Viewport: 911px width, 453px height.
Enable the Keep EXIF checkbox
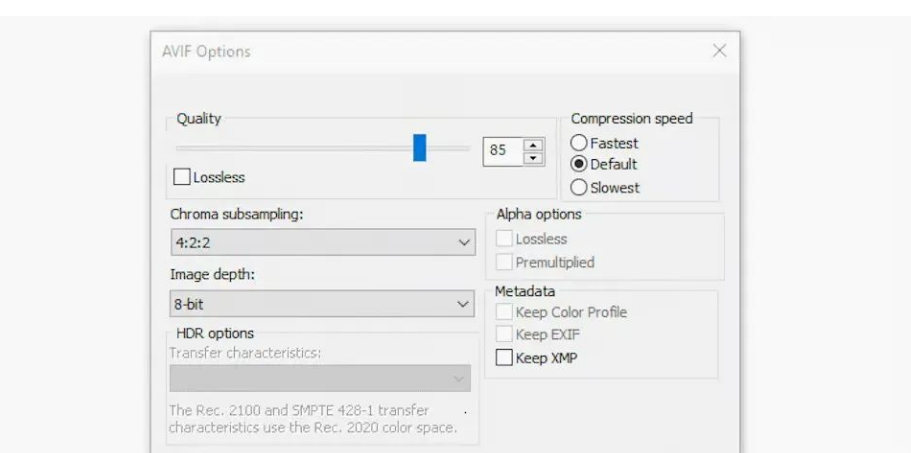pyautogui.click(x=505, y=335)
